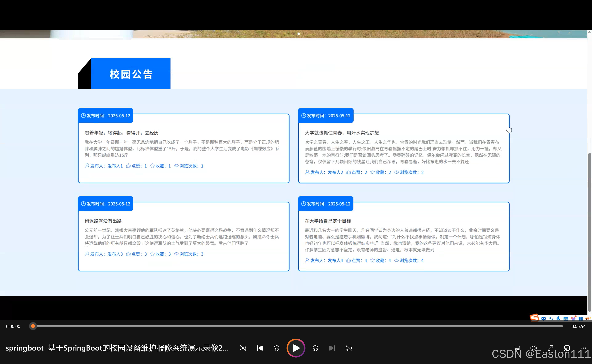Fast forward the video 30 seconds
The width and height of the screenshot is (592, 364).
315,348
